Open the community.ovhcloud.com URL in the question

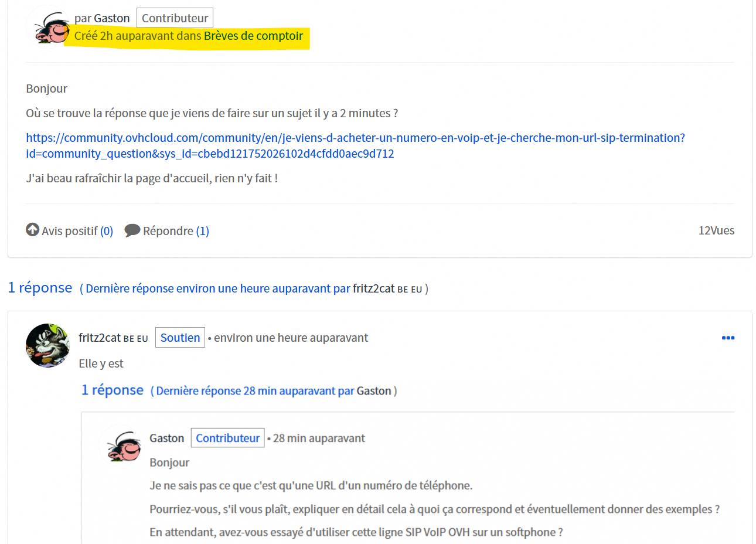355,145
